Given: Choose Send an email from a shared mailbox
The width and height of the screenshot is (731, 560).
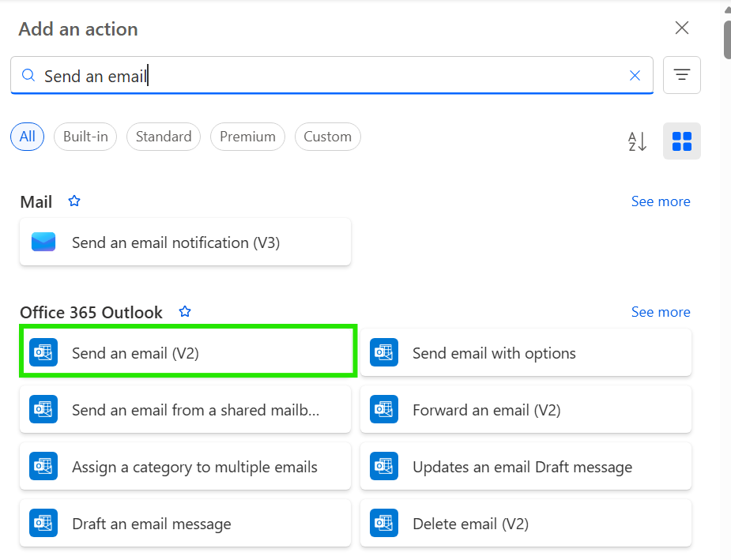Looking at the screenshot, I should [x=185, y=409].
